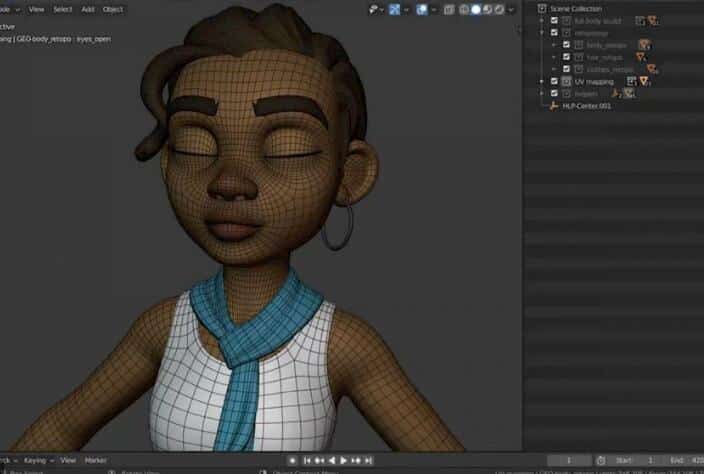The image size is (704, 474).
Task: Expand the full body sculpt collection
Action: (541, 20)
